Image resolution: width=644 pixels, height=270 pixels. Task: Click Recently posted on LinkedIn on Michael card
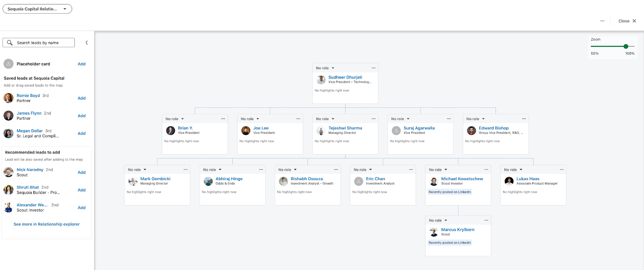coord(450,192)
